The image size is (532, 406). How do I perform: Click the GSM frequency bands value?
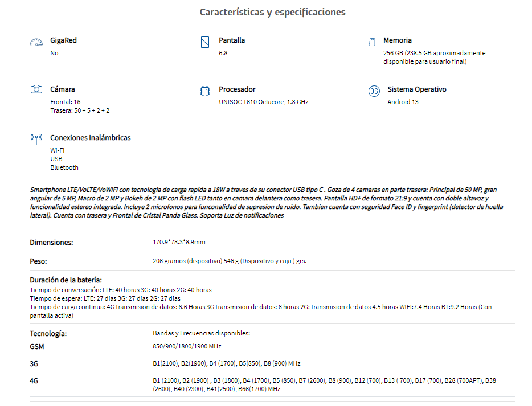187,346
